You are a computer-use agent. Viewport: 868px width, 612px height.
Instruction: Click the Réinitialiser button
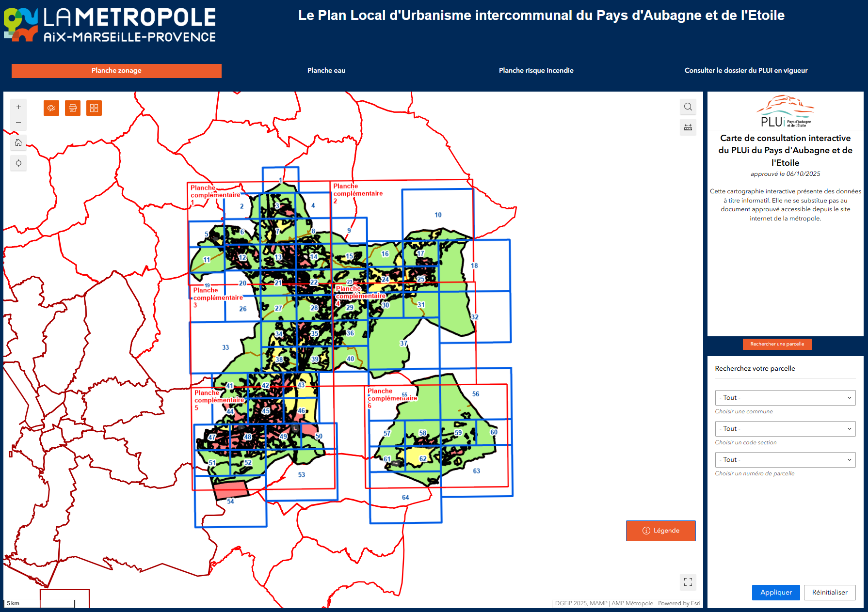click(x=829, y=593)
